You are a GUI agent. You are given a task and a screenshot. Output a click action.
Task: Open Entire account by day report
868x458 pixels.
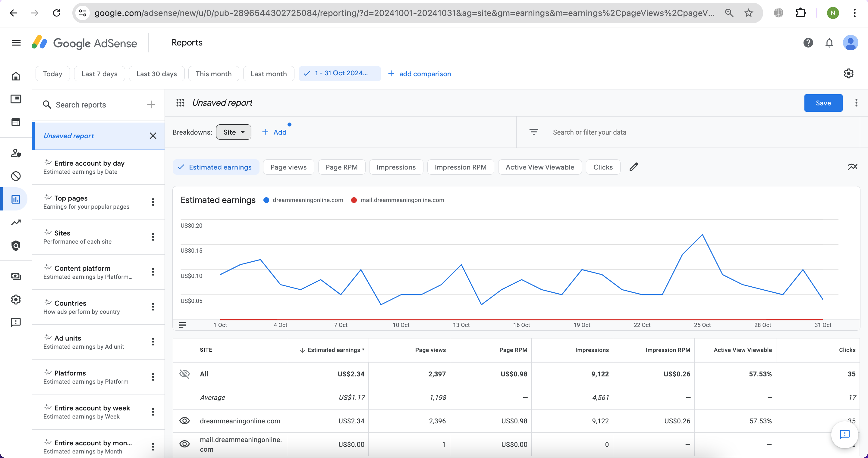[98, 167]
